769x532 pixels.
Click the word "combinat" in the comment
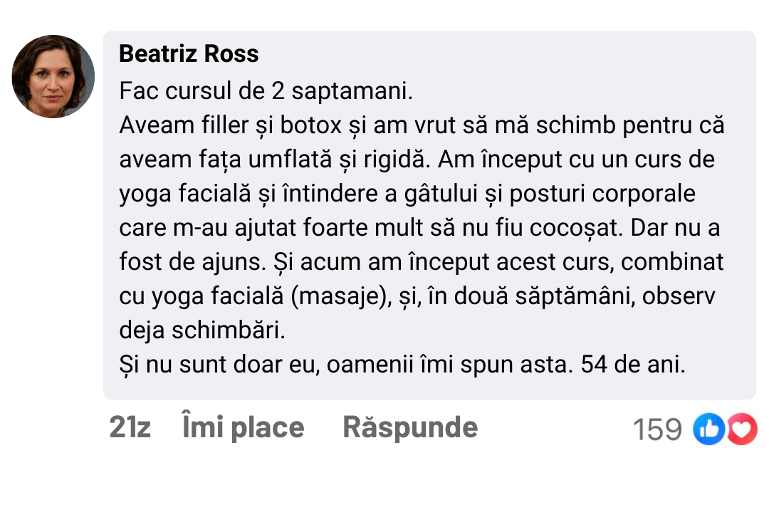click(x=672, y=262)
